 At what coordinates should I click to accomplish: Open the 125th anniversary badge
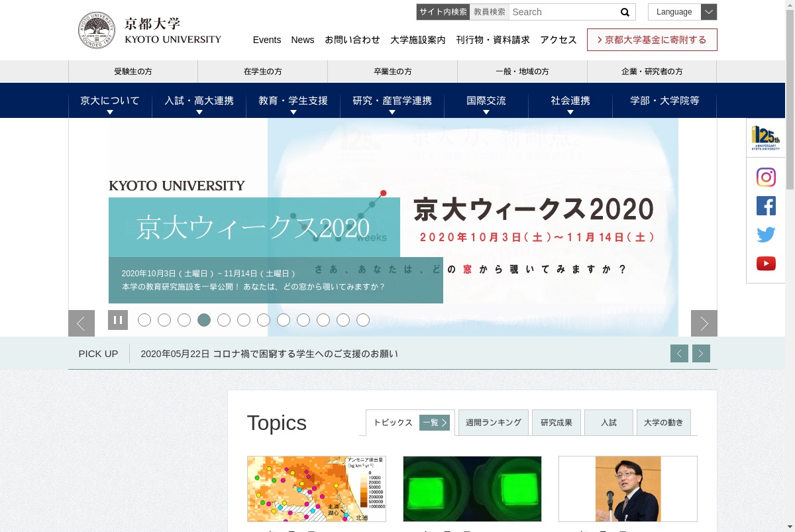(766, 138)
